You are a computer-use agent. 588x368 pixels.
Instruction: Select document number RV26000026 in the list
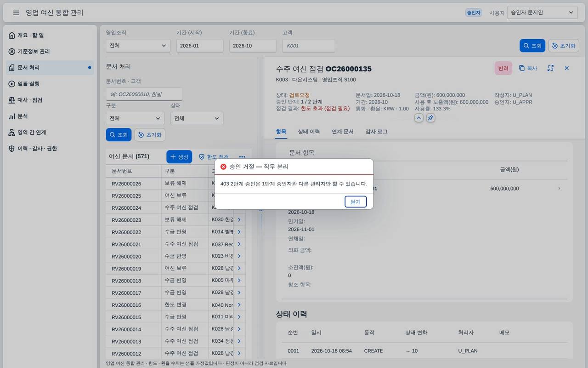pyautogui.click(x=126, y=184)
